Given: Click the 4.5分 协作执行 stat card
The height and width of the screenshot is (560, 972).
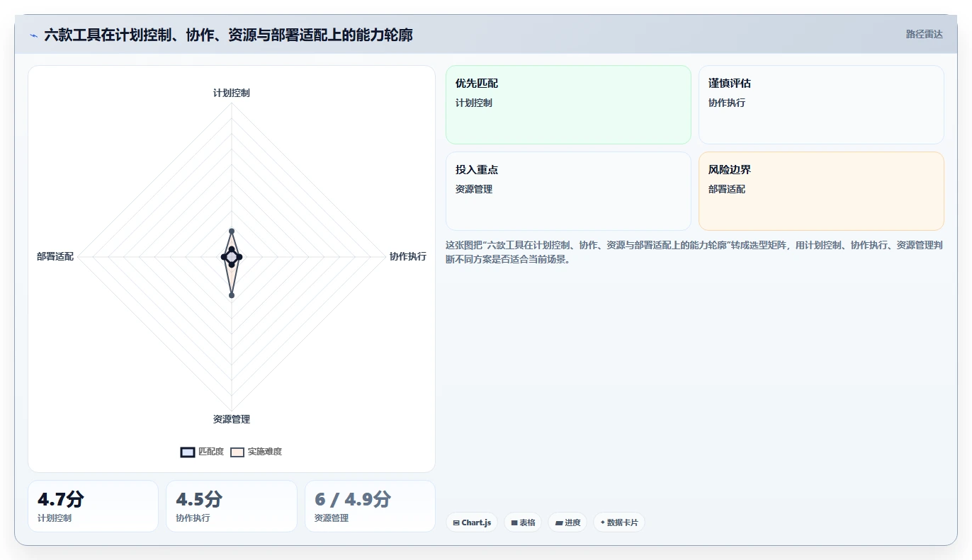Looking at the screenshot, I should 232,506.
